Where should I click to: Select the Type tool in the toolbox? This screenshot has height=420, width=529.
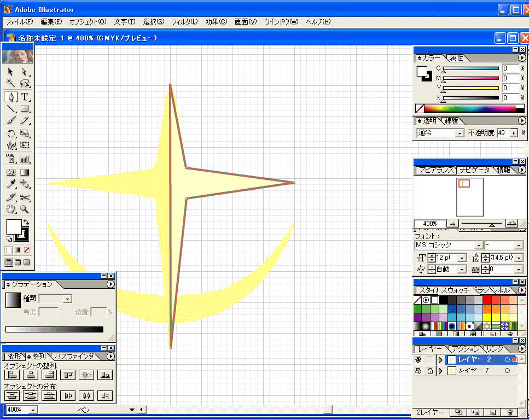point(25,97)
